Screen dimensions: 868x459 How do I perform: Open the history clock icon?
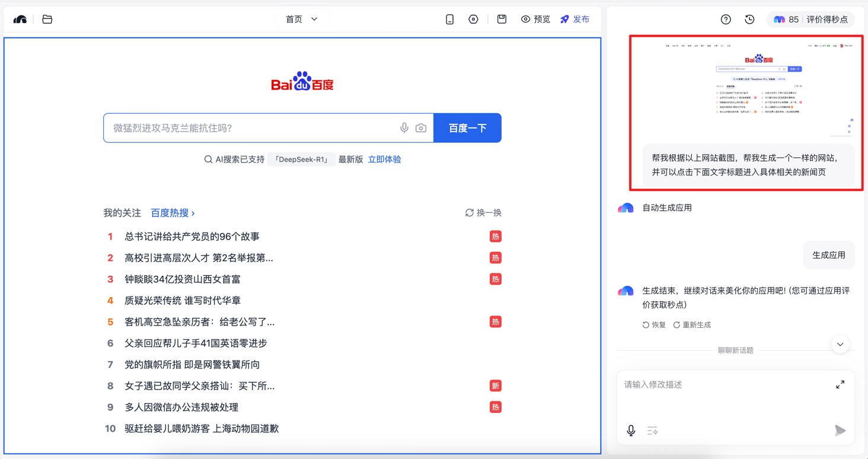749,20
